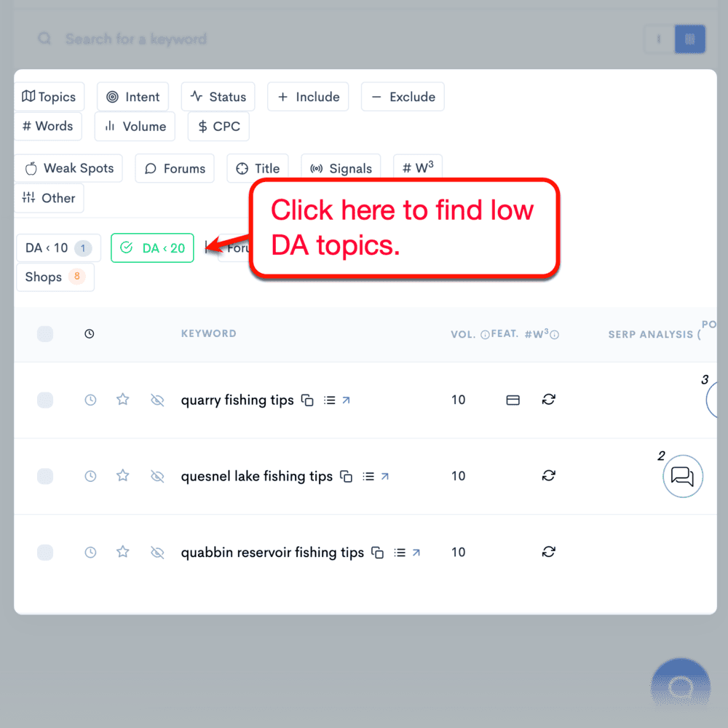The width and height of the screenshot is (728, 728).
Task: Select the 'quarry fishing tips' row checkbox
Action: pos(45,400)
